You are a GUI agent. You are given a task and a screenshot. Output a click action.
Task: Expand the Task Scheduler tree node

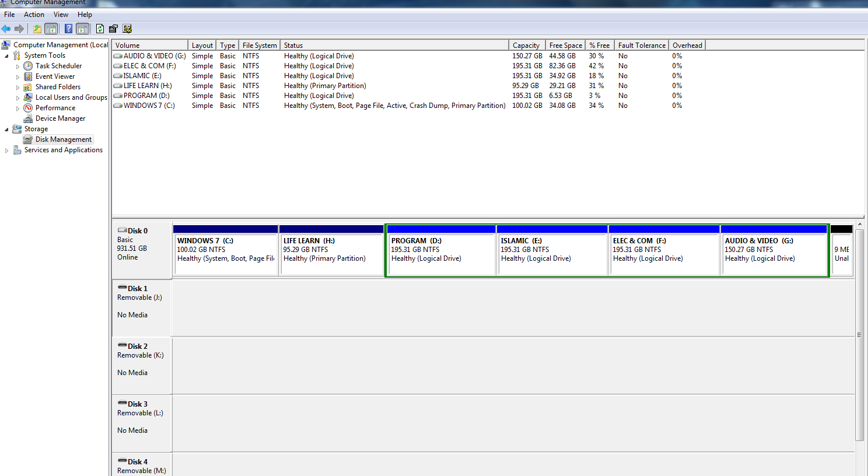tap(17, 66)
